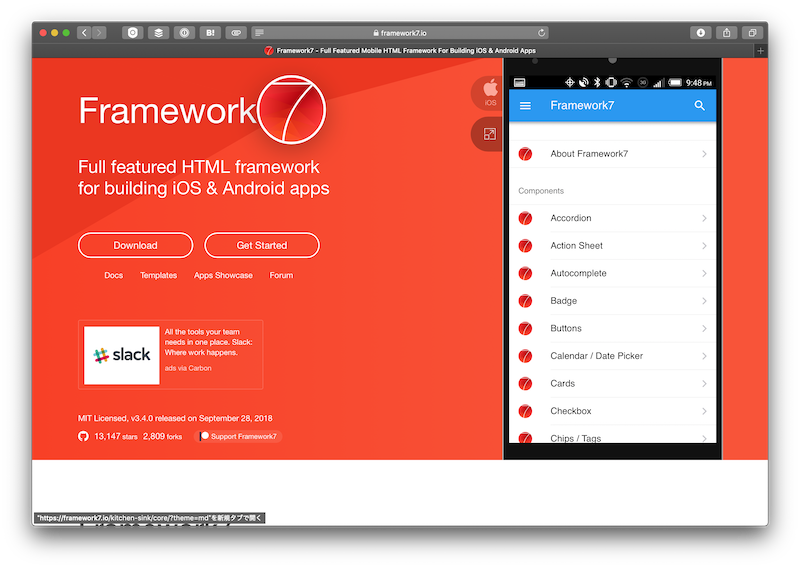
Task: Click the first round extension icon in toolbar
Action: tap(133, 33)
